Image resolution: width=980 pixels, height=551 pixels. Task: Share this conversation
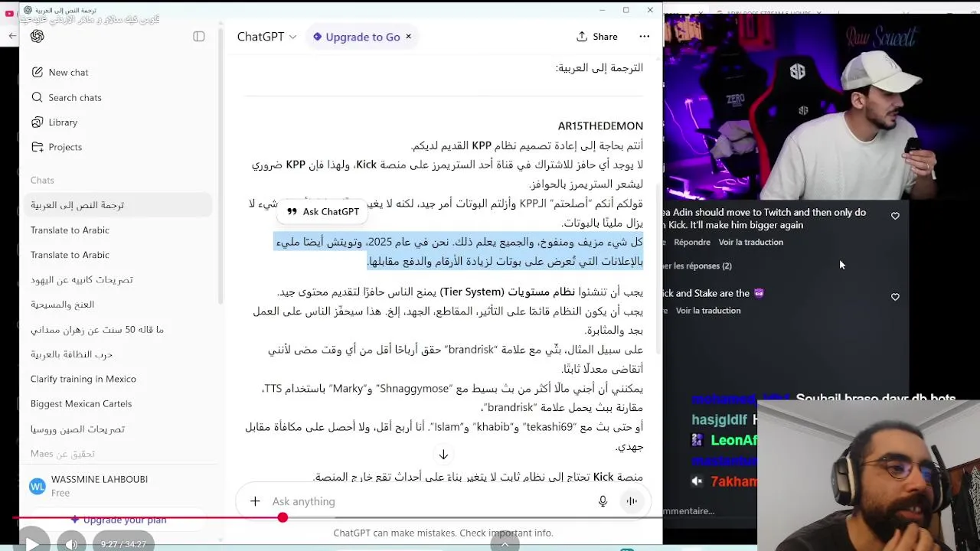[597, 36]
